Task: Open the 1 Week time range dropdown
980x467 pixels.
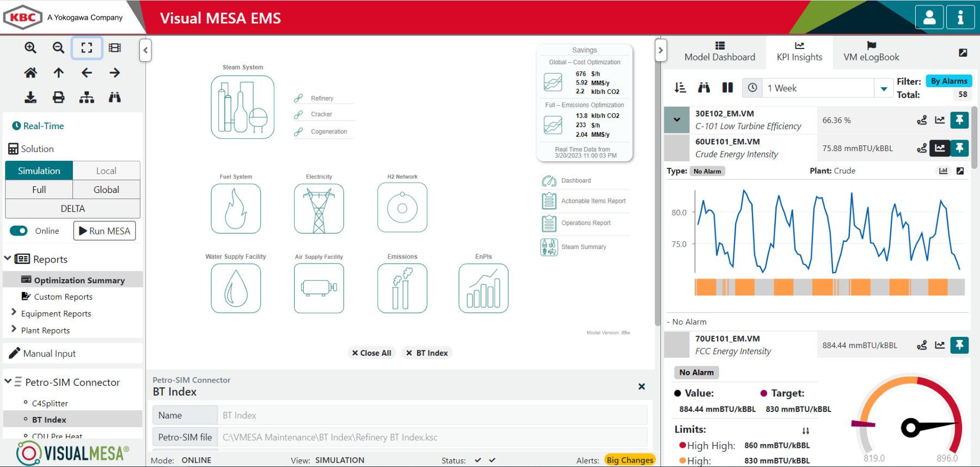Action: pyautogui.click(x=884, y=88)
